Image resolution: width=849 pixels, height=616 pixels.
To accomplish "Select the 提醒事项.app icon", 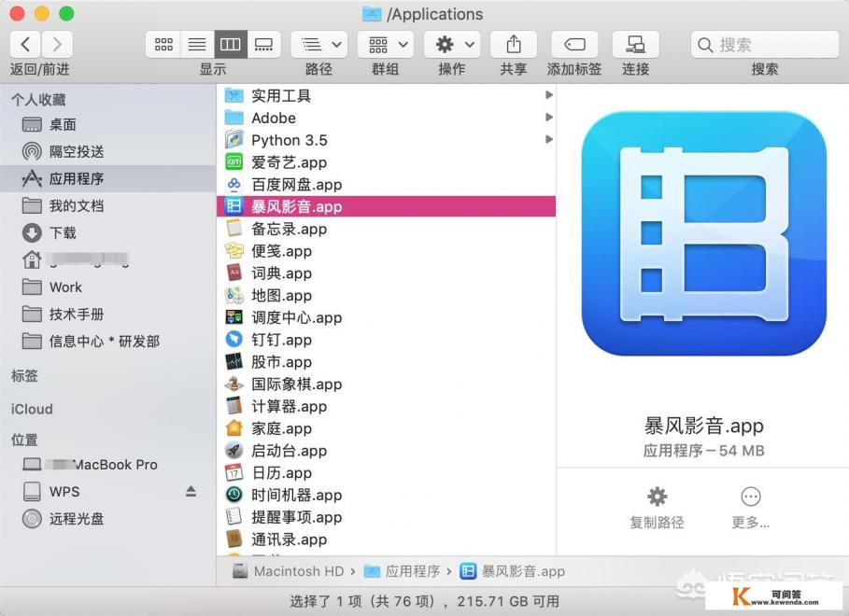I will click(x=233, y=517).
